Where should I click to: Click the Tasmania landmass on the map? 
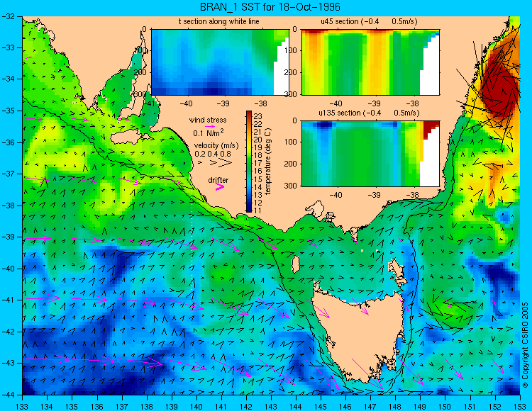coord(360,335)
